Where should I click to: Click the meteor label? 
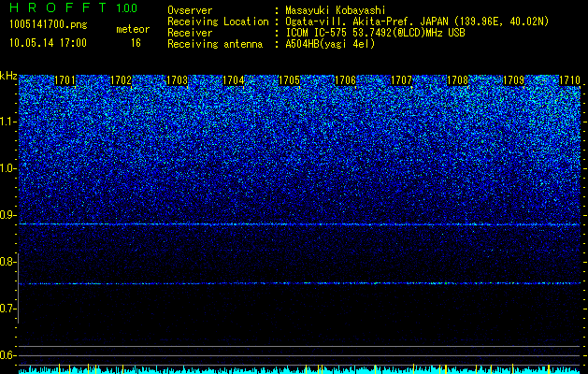pyautogui.click(x=133, y=29)
